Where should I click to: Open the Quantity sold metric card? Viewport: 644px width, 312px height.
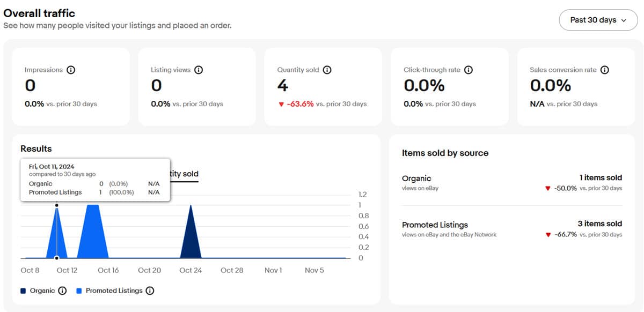(x=323, y=86)
